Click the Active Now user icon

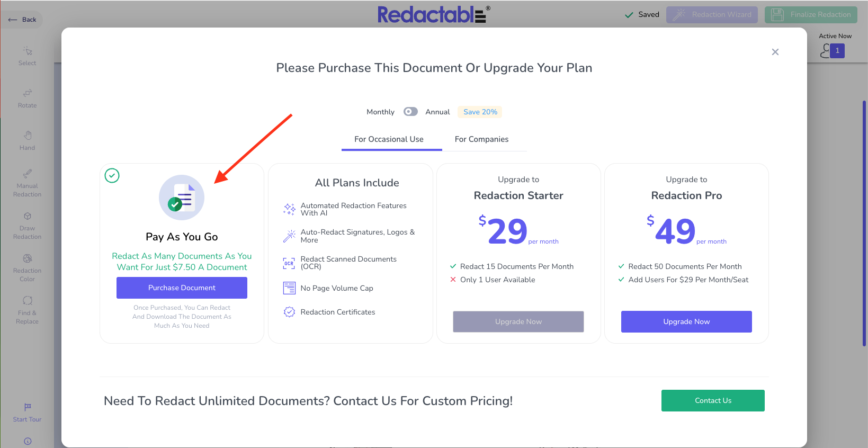click(x=825, y=51)
